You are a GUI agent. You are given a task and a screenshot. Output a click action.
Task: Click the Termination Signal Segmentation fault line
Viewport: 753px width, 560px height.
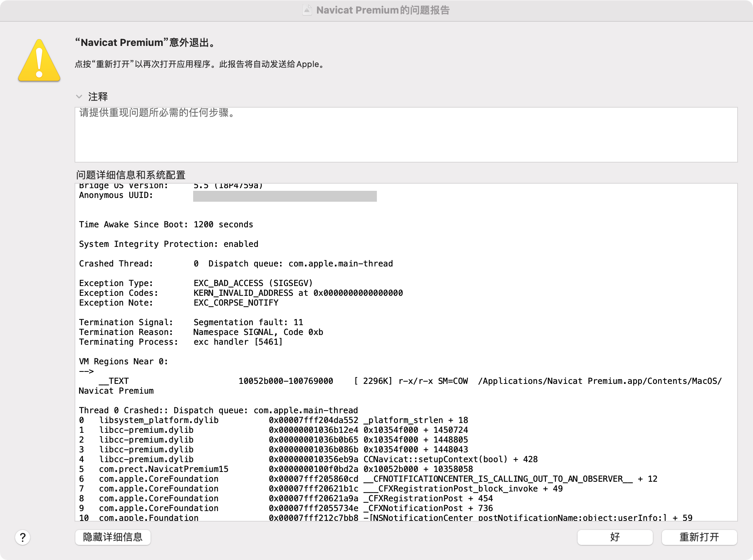191,323
